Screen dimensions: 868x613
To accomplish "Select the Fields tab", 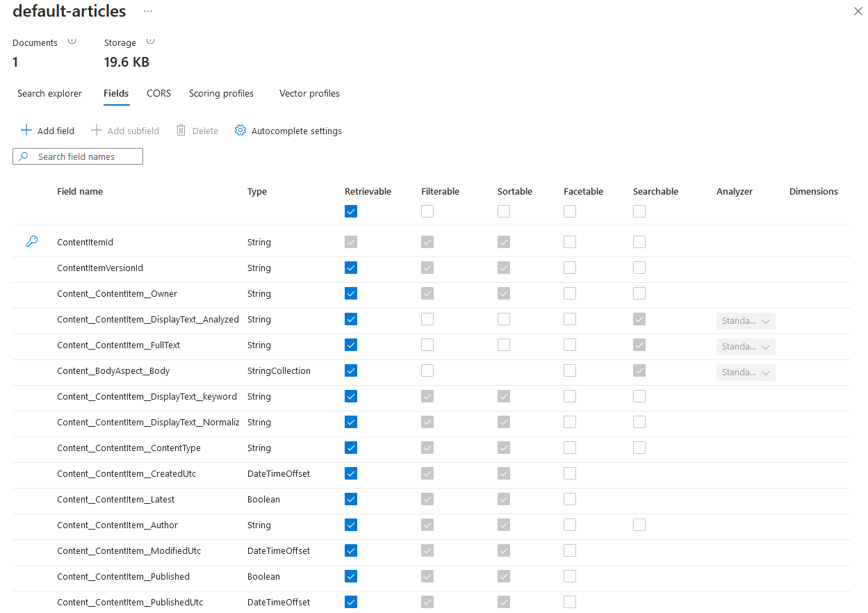I will (116, 93).
